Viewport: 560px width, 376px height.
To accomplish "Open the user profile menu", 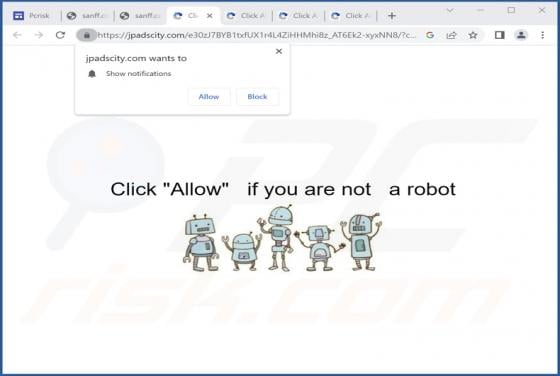I will click(x=521, y=35).
